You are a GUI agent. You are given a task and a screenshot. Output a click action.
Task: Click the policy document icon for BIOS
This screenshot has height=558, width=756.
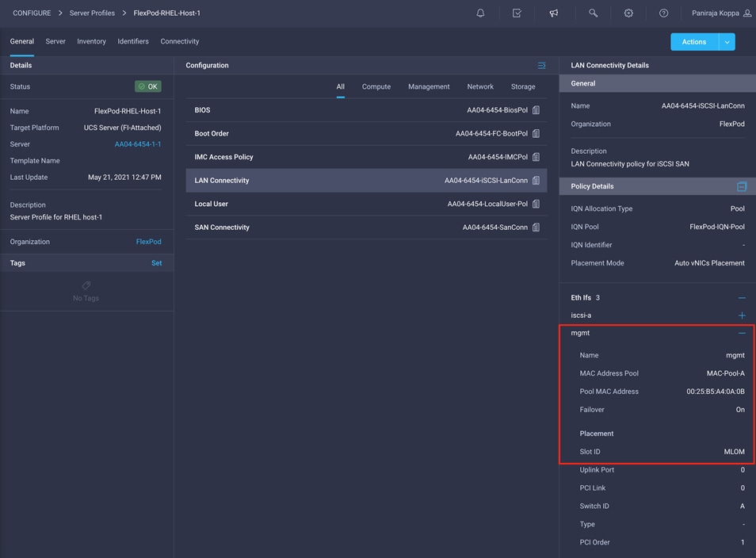click(x=536, y=110)
